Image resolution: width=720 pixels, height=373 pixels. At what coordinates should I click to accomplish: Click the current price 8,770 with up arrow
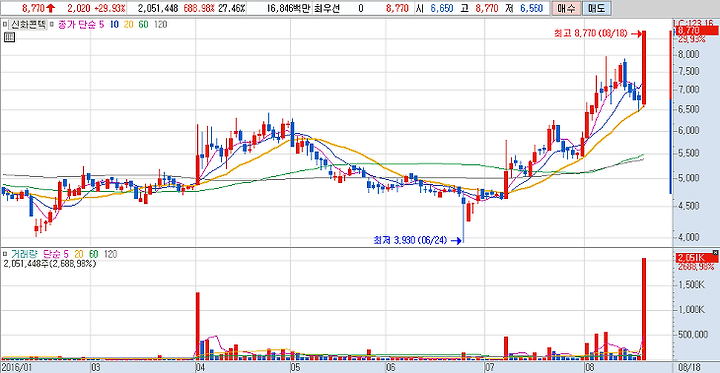tap(39, 8)
